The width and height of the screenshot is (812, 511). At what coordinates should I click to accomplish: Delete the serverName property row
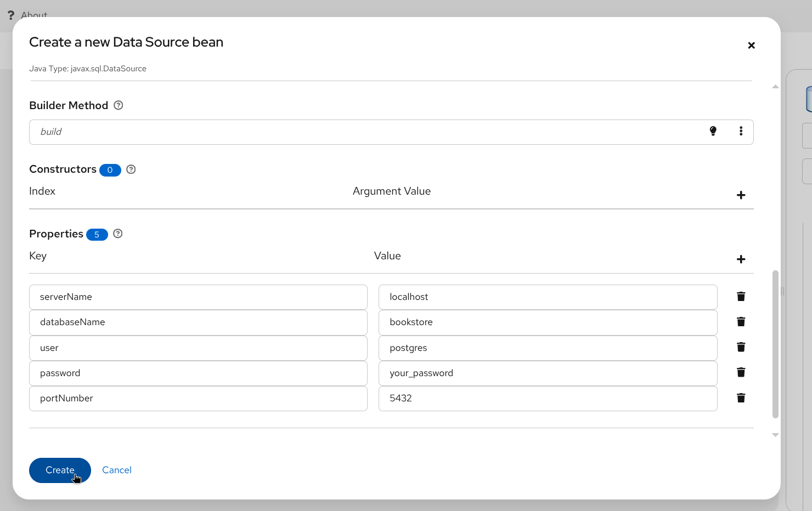741,296
